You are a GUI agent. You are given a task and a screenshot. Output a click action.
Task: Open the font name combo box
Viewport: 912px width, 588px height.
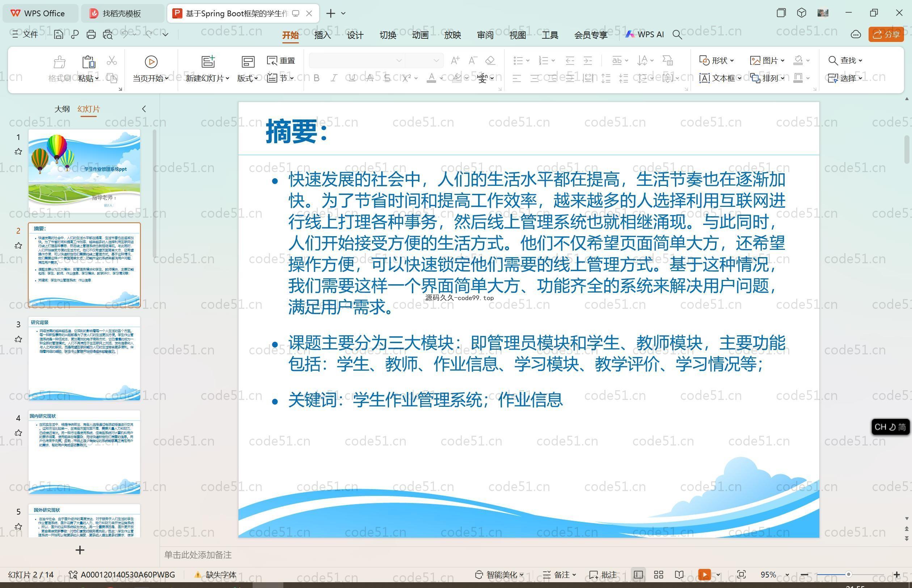[356, 60]
